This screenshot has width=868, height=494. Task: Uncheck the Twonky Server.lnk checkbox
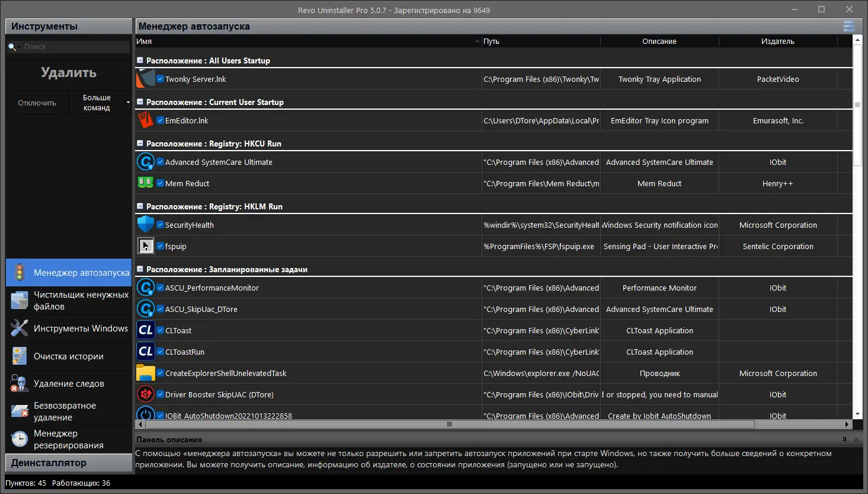pyautogui.click(x=160, y=79)
